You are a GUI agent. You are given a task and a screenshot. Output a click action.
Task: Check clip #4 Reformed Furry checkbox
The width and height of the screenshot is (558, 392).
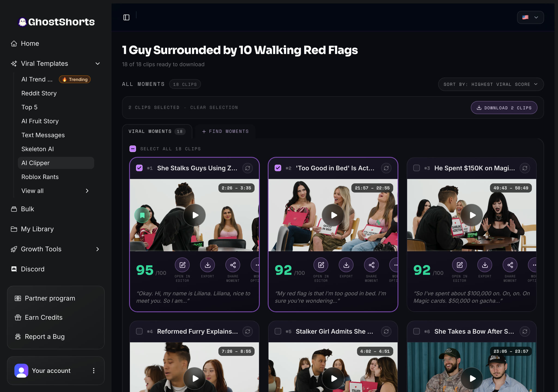[x=139, y=331]
